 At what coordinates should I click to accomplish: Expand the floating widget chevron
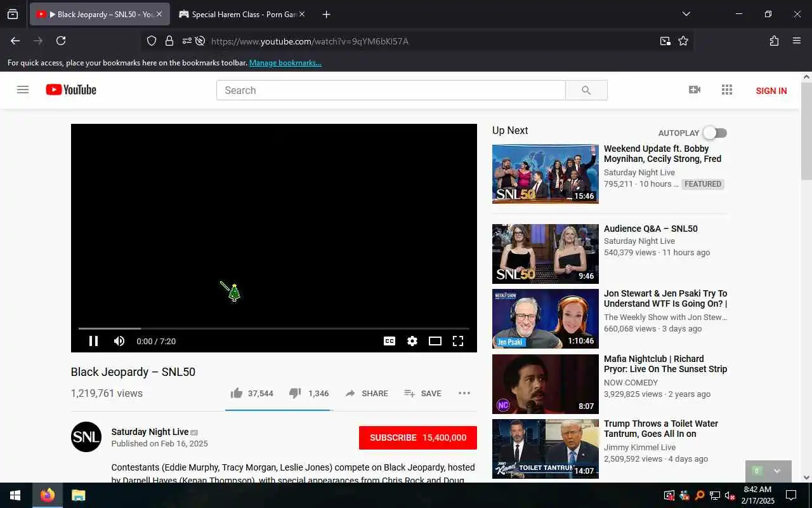click(x=777, y=471)
